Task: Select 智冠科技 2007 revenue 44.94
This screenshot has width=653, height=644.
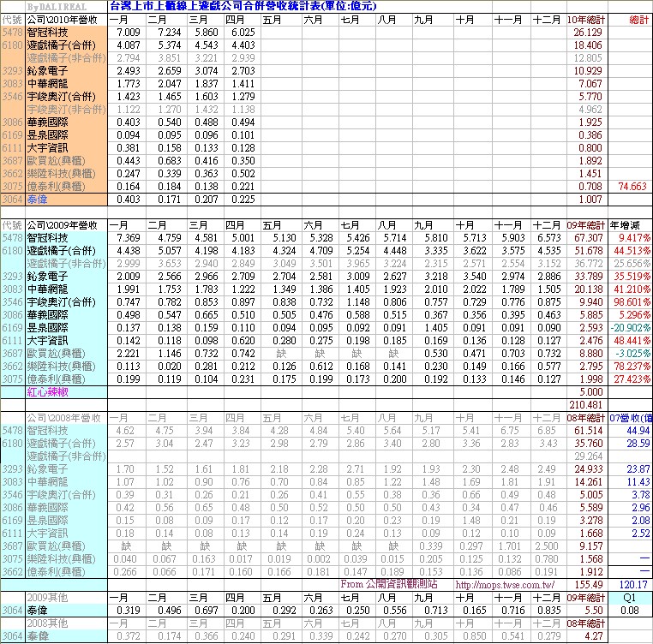Action: pyautogui.click(x=638, y=431)
